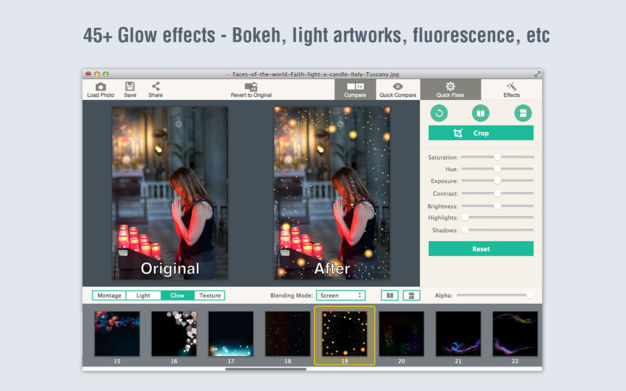Switch to stacked layout icon near Alpha

[411, 296]
